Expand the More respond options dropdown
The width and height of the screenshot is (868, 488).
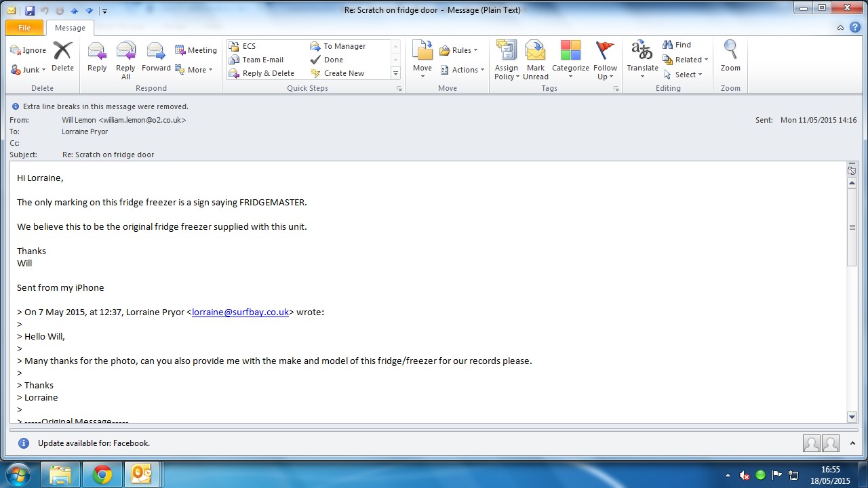tap(194, 70)
